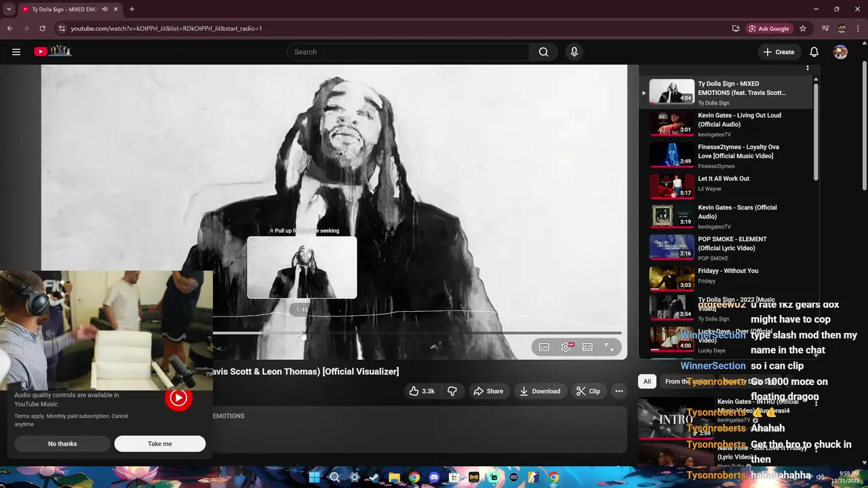868x488 pixels.
Task: Play Kevin Gates - Scars (Official Audio)
Action: [x=726, y=217]
